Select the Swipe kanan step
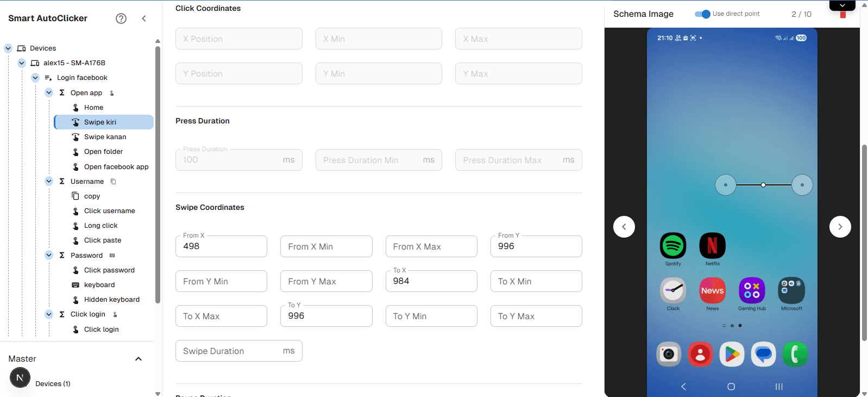868x397 pixels. tap(105, 137)
